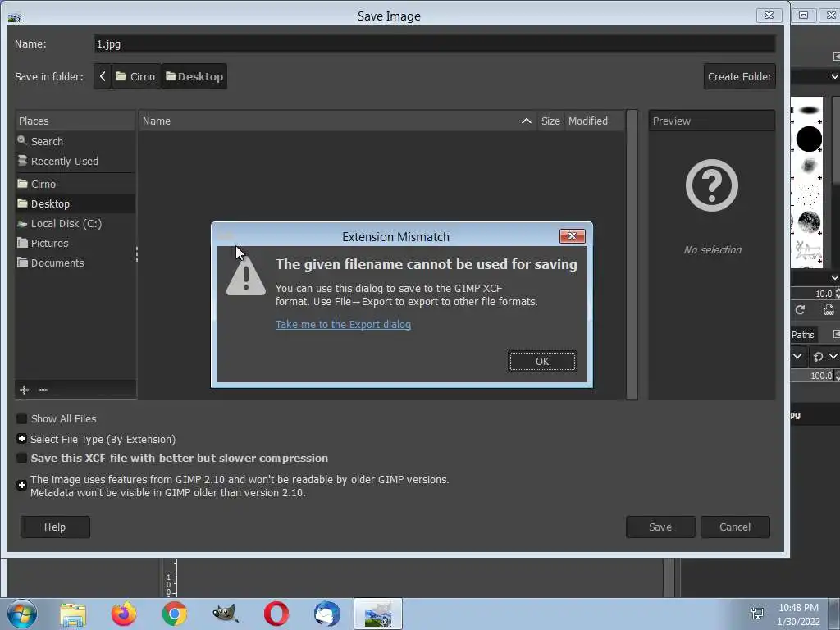
Task: Follow the 'Take me to the Export dialog' link
Action: pyautogui.click(x=343, y=324)
